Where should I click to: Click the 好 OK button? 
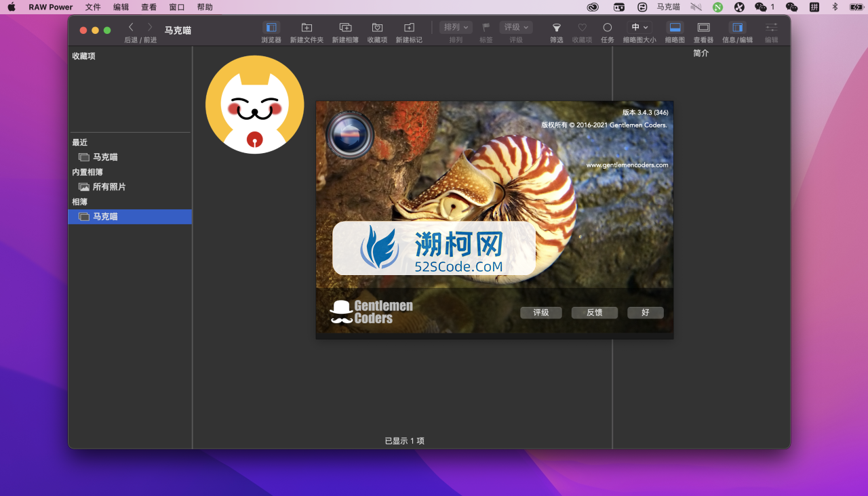(x=645, y=312)
